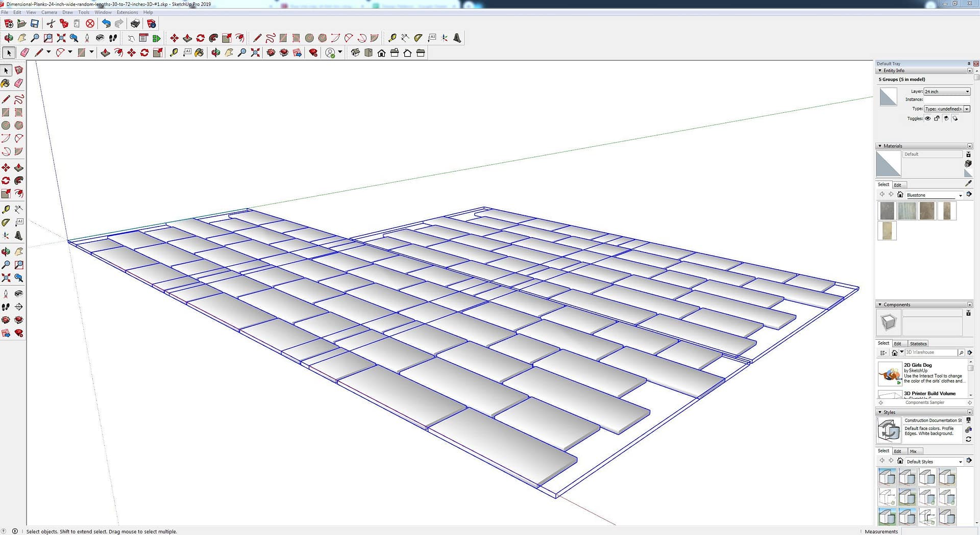Toggle cast shadows in Entity Info
Viewport: 980px width, 535px height.
click(x=946, y=118)
